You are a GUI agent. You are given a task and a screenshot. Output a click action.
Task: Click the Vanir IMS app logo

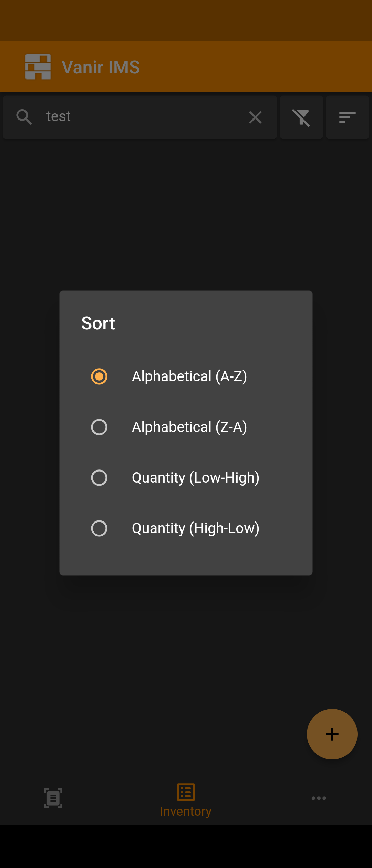38,66
